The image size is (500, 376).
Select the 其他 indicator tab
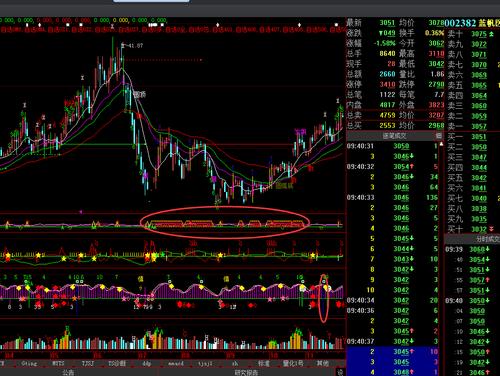322,363
